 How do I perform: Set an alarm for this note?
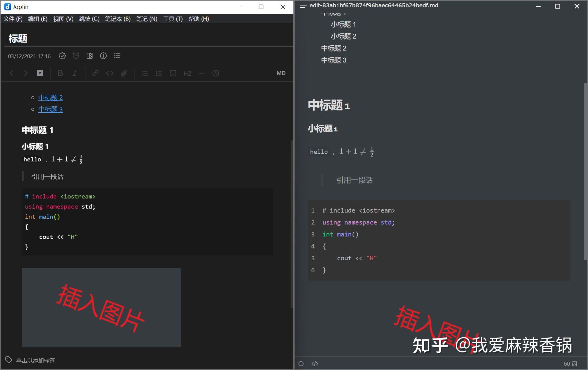click(x=76, y=56)
